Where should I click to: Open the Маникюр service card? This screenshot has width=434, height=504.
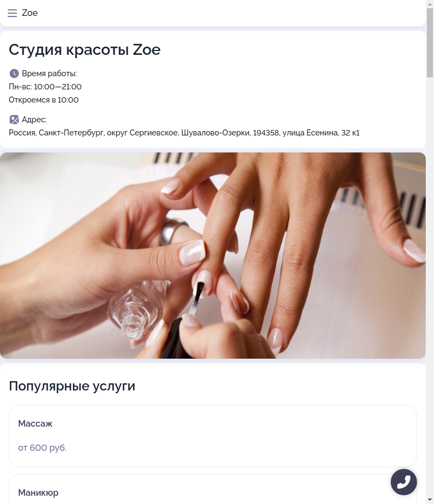213,489
